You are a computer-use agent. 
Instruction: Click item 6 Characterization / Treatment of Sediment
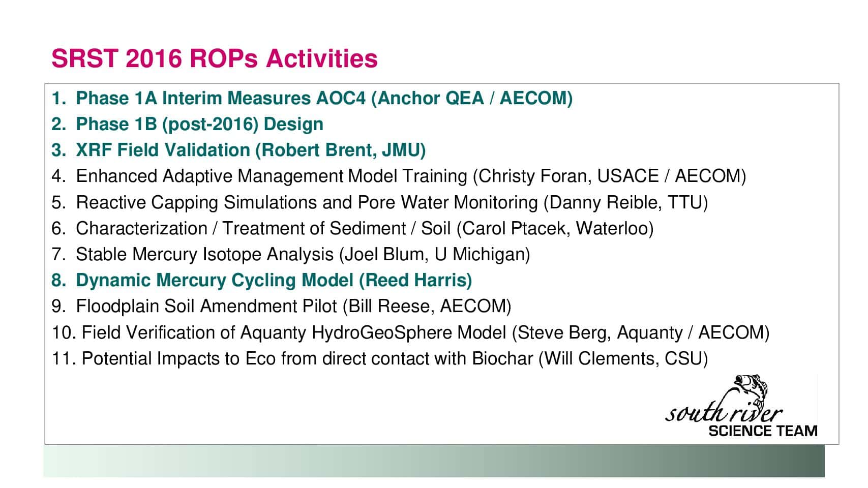click(353, 228)
